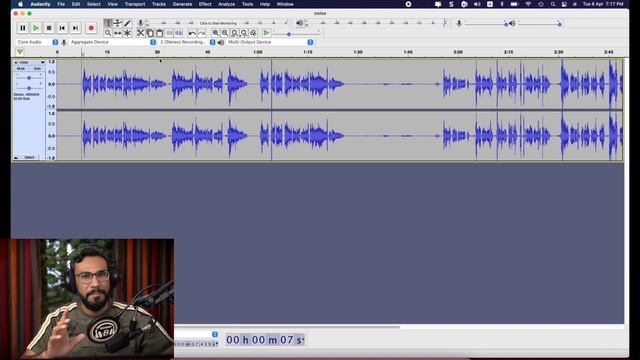This screenshot has width=640, height=360.
Task: Click the Cut scissors icon
Action: point(140,33)
